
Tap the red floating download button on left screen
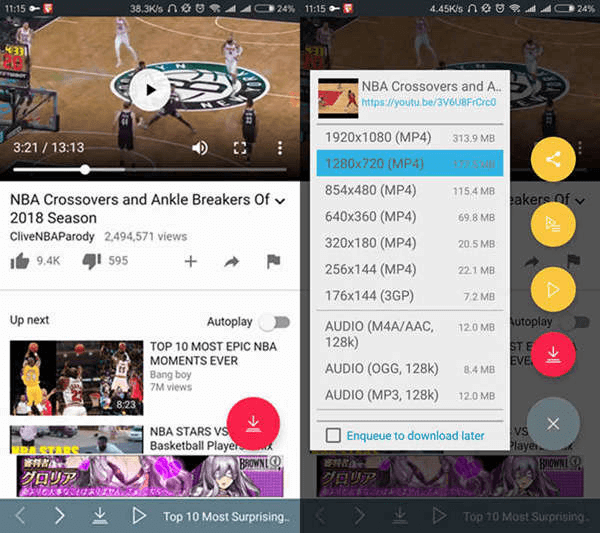coord(253,424)
